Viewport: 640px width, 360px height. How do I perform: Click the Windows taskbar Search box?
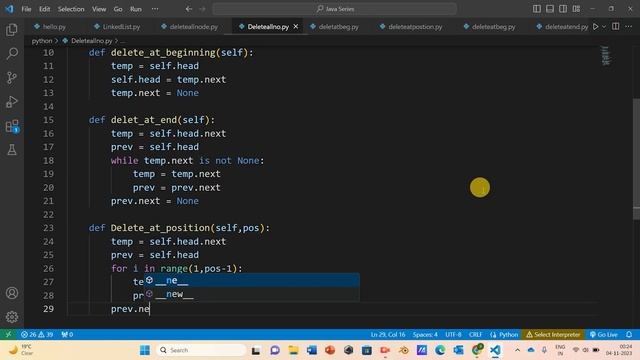pos(200,350)
